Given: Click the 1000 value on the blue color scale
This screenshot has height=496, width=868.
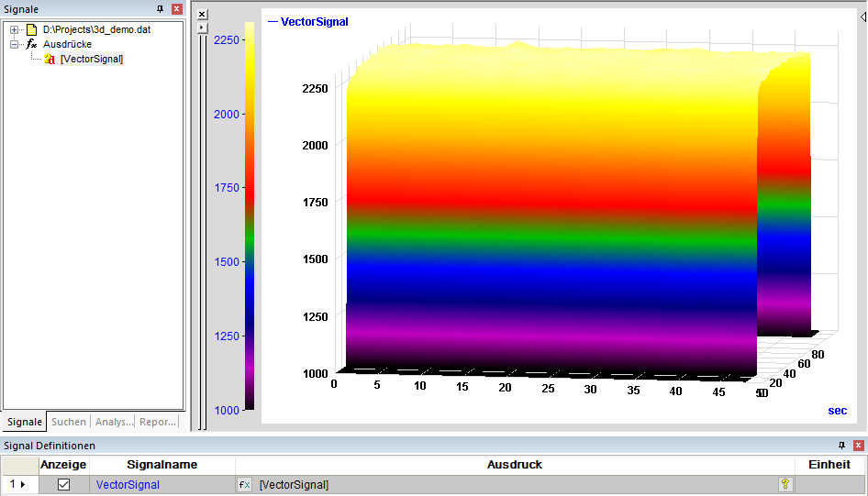Looking at the screenshot, I should 227,411.
